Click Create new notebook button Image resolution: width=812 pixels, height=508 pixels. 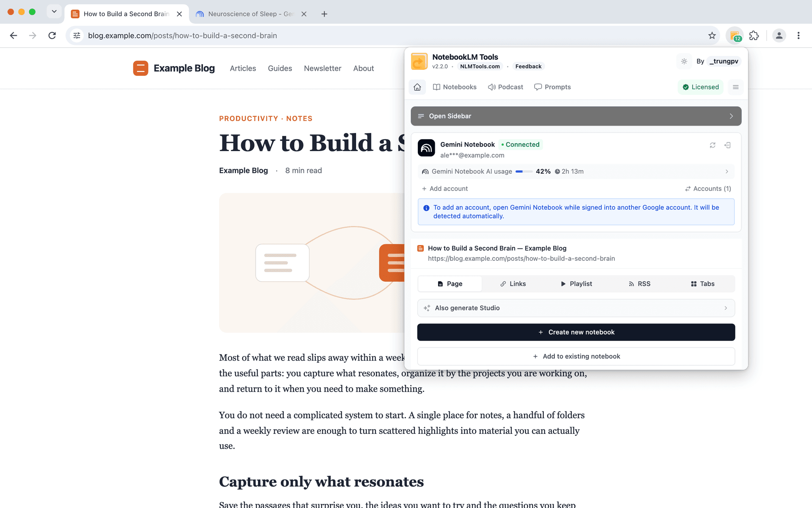(x=576, y=332)
